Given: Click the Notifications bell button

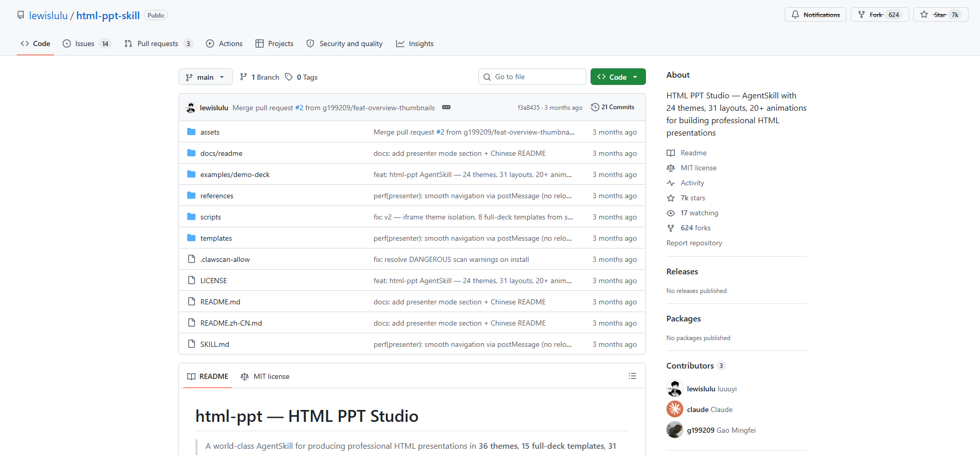Looking at the screenshot, I should 815,14.
